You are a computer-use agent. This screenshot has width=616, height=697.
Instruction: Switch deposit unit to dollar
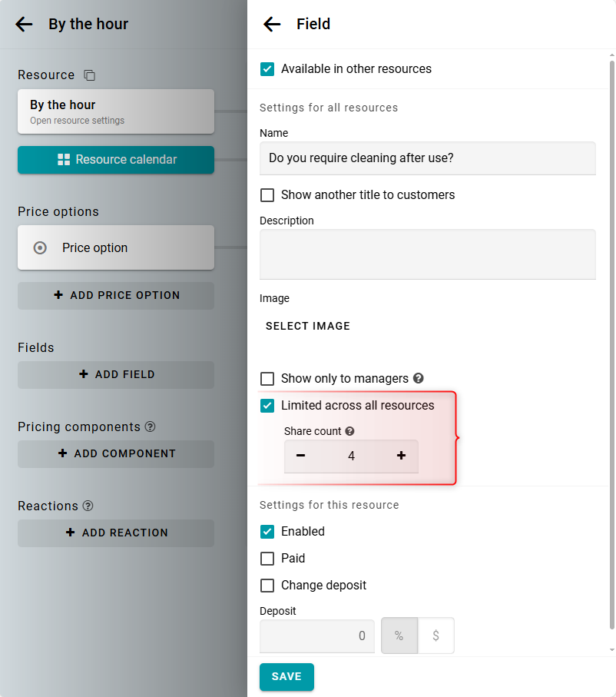[436, 636]
